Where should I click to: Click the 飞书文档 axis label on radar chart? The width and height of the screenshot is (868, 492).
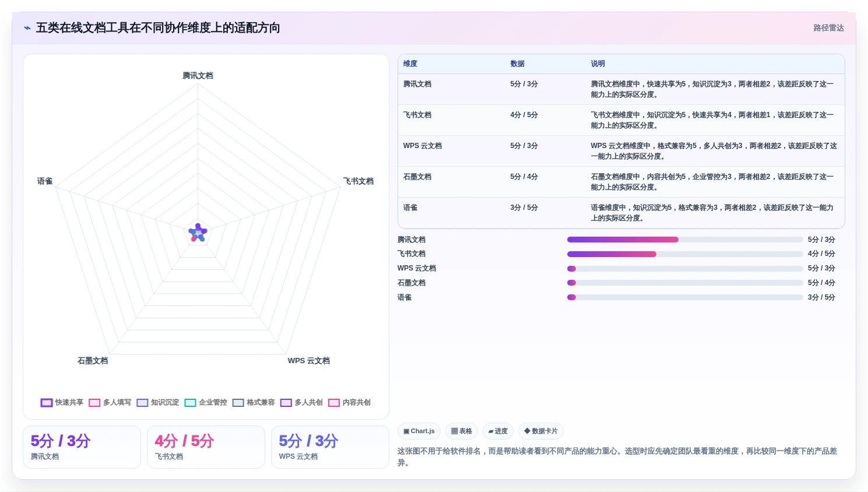click(x=359, y=181)
